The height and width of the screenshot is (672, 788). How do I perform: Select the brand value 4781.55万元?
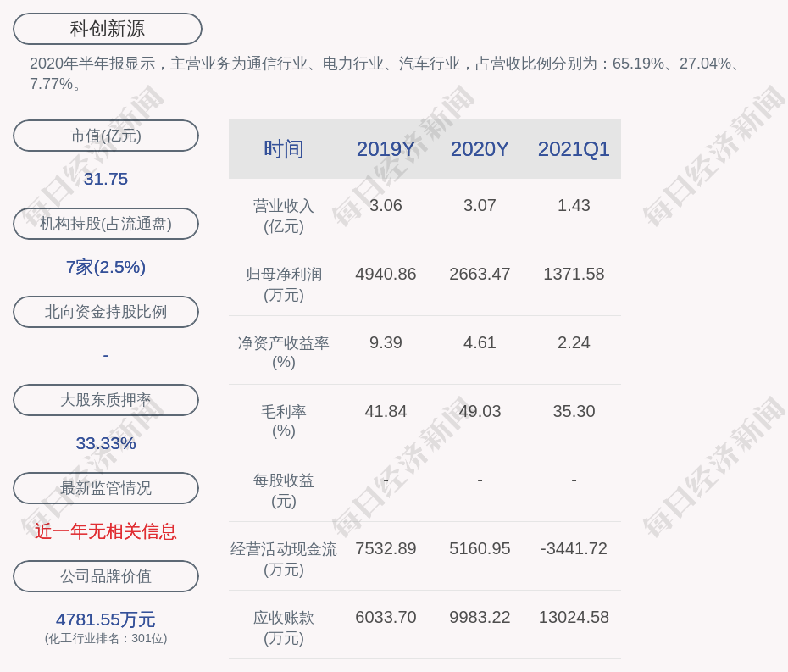point(106,619)
